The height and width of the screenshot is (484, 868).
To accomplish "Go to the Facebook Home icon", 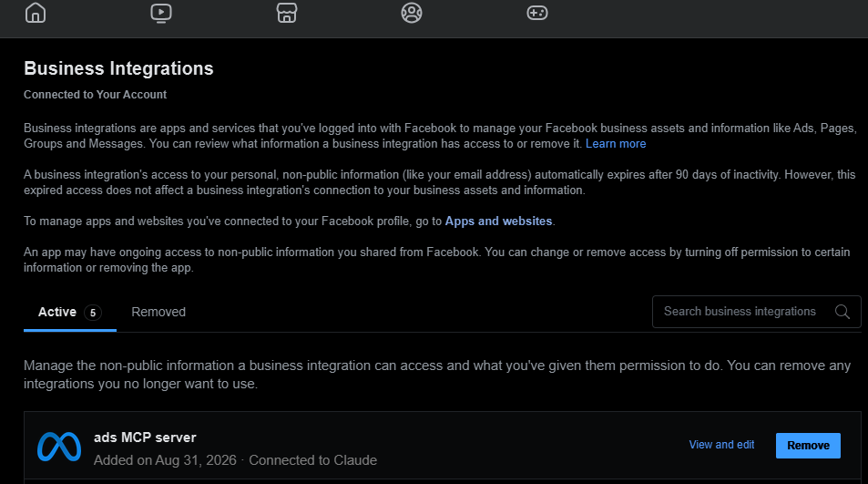I will (x=36, y=12).
